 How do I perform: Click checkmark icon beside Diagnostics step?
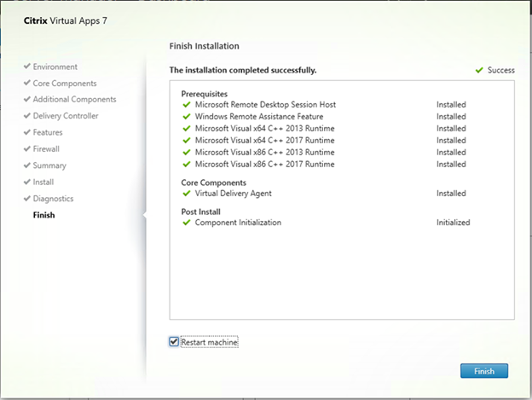(x=27, y=199)
